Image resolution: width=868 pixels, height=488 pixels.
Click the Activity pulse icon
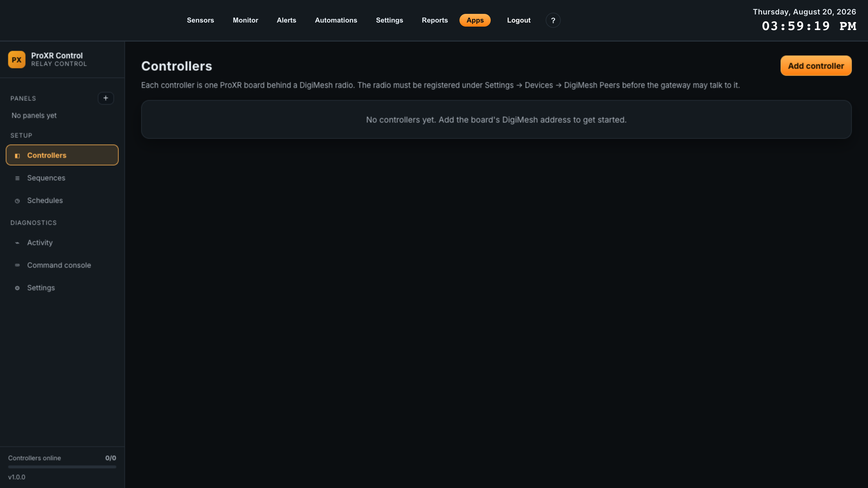(17, 243)
